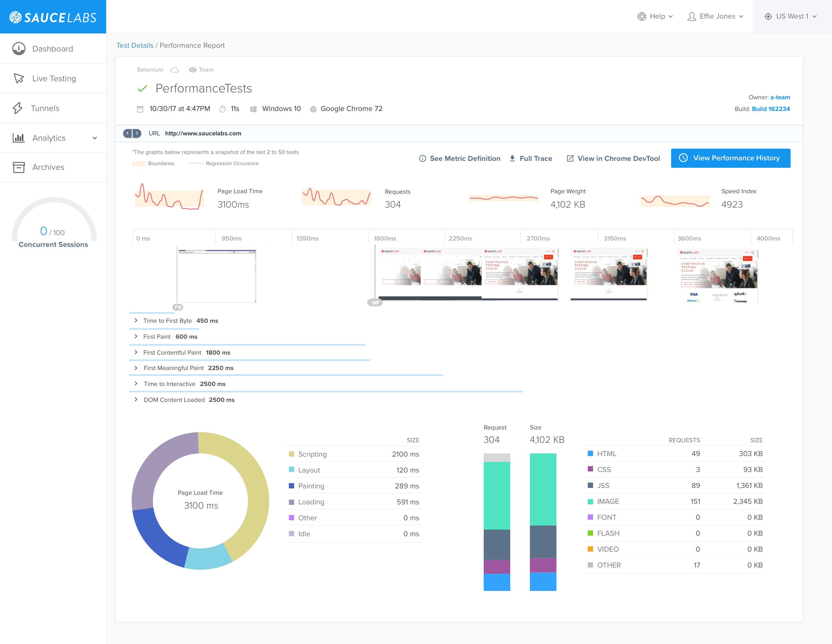Open the US West 1 region selector
The height and width of the screenshot is (644, 832).
[x=791, y=16]
